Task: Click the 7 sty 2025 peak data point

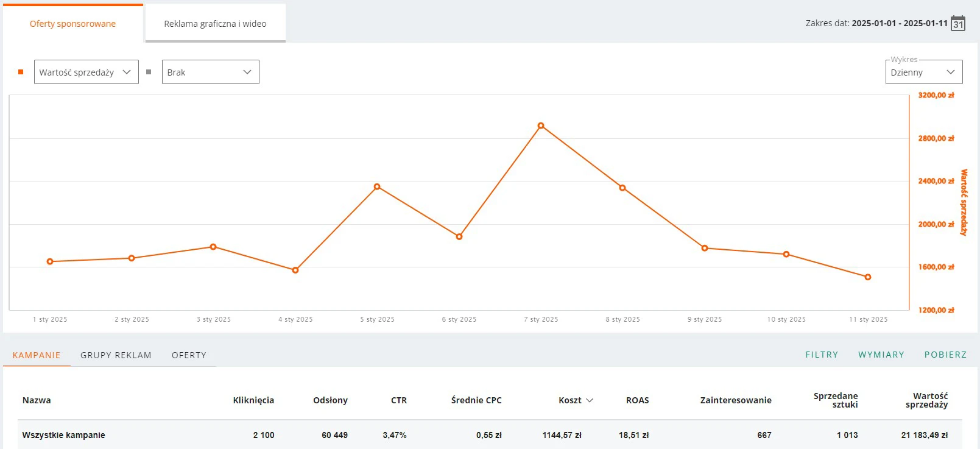Action: click(541, 126)
